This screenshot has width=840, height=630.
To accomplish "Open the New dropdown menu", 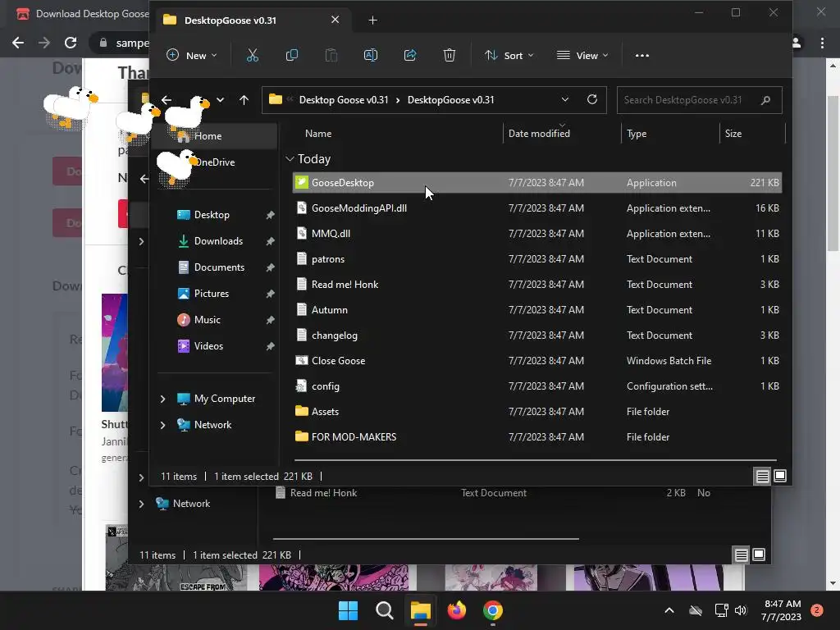I will click(192, 55).
